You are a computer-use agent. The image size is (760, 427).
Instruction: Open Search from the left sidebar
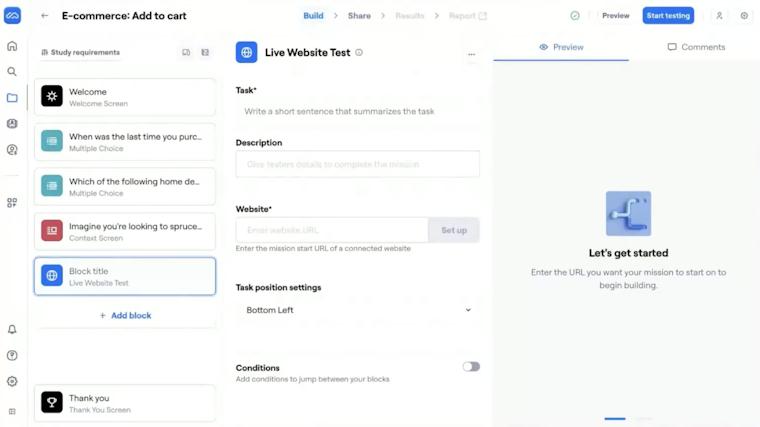(12, 72)
